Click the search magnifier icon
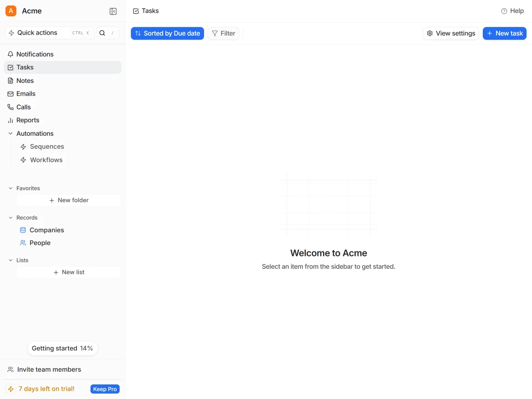This screenshot has height=399, width=532. 102,33
